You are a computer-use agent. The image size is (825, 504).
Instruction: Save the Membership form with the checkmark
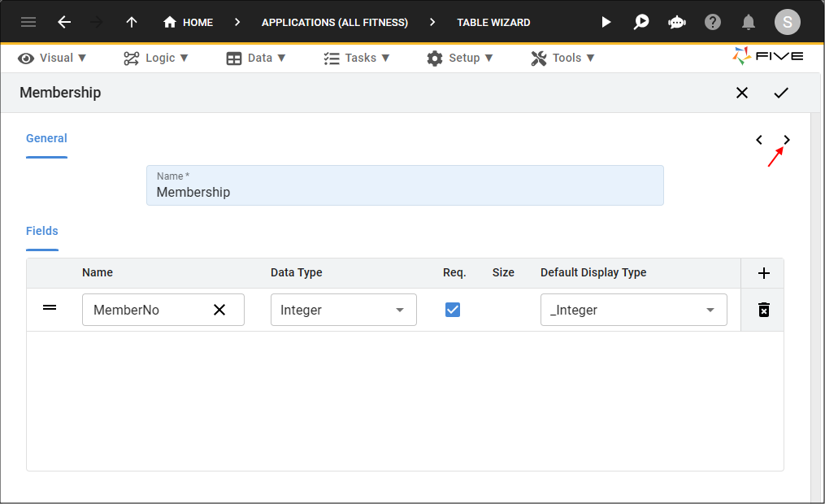(781, 93)
